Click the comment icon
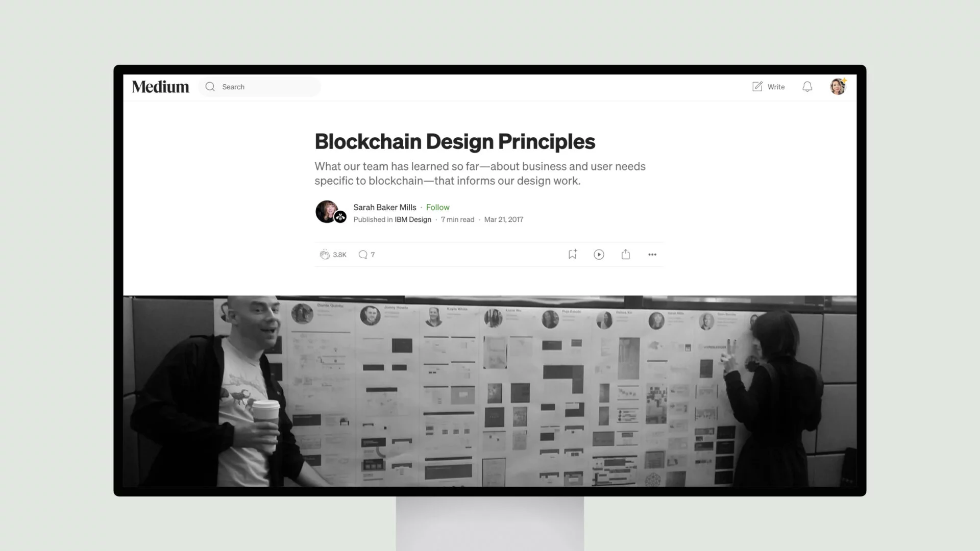Image resolution: width=980 pixels, height=551 pixels. pos(362,254)
